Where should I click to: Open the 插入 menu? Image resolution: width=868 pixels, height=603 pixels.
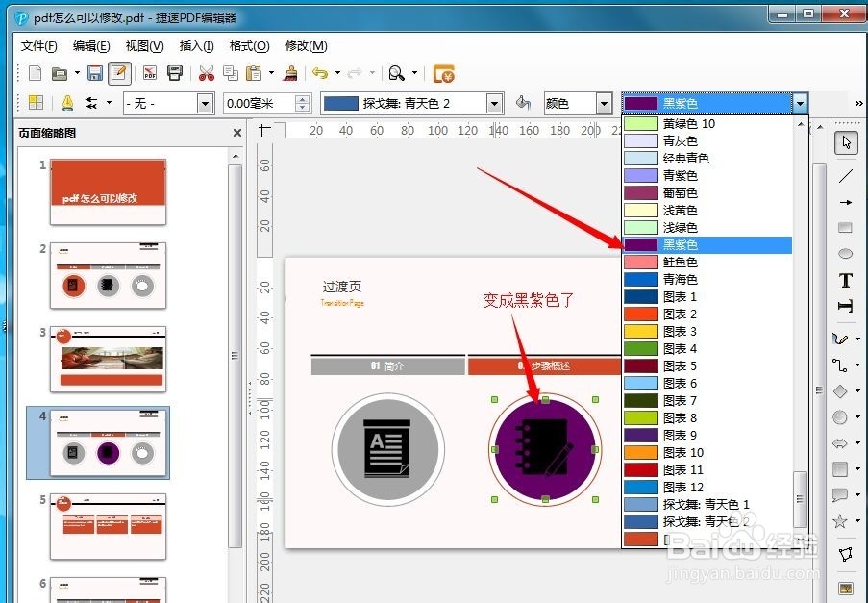[195, 46]
